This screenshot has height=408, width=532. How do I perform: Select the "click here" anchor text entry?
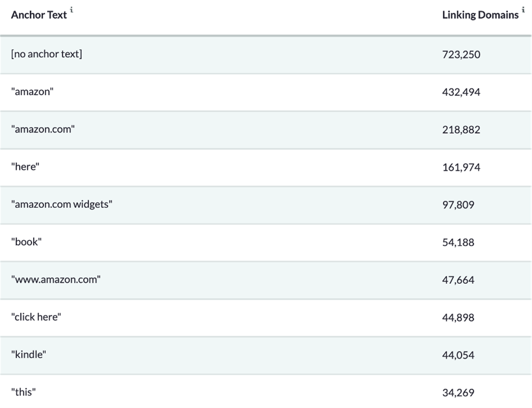(x=36, y=317)
